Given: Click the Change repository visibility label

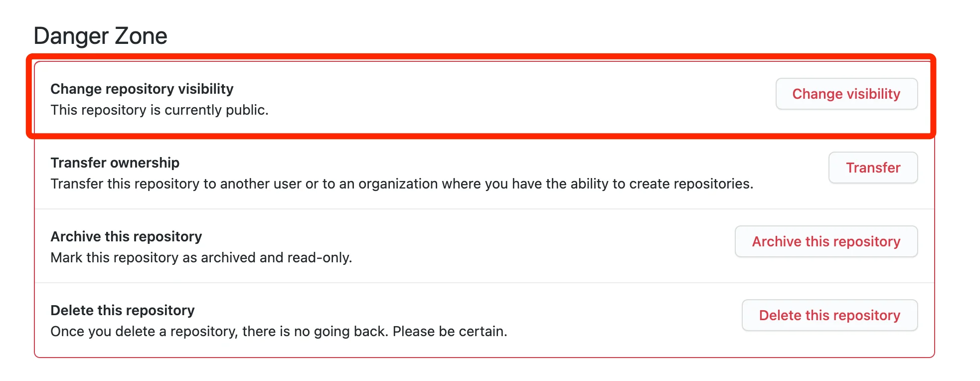Looking at the screenshot, I should tap(142, 89).
